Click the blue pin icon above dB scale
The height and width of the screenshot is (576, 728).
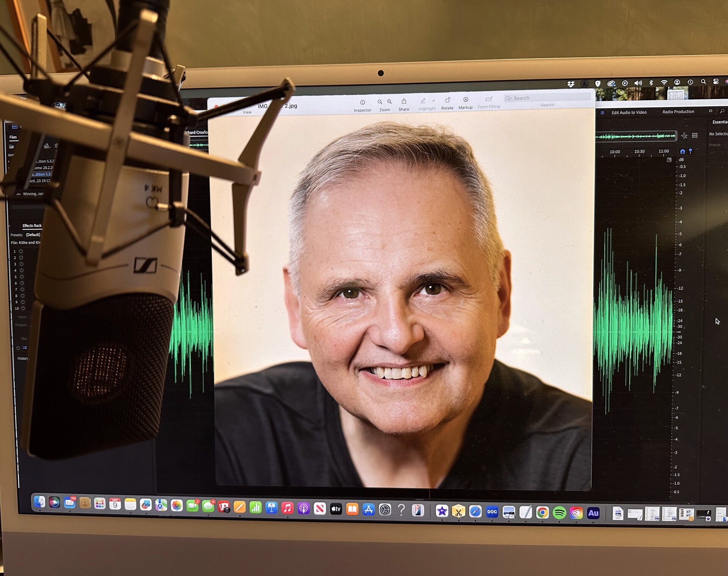[690, 151]
